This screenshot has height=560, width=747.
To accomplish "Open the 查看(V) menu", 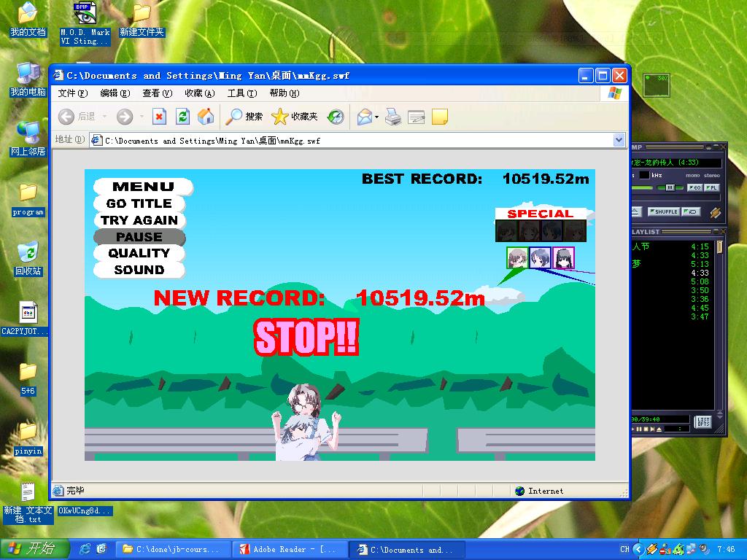I will point(158,93).
